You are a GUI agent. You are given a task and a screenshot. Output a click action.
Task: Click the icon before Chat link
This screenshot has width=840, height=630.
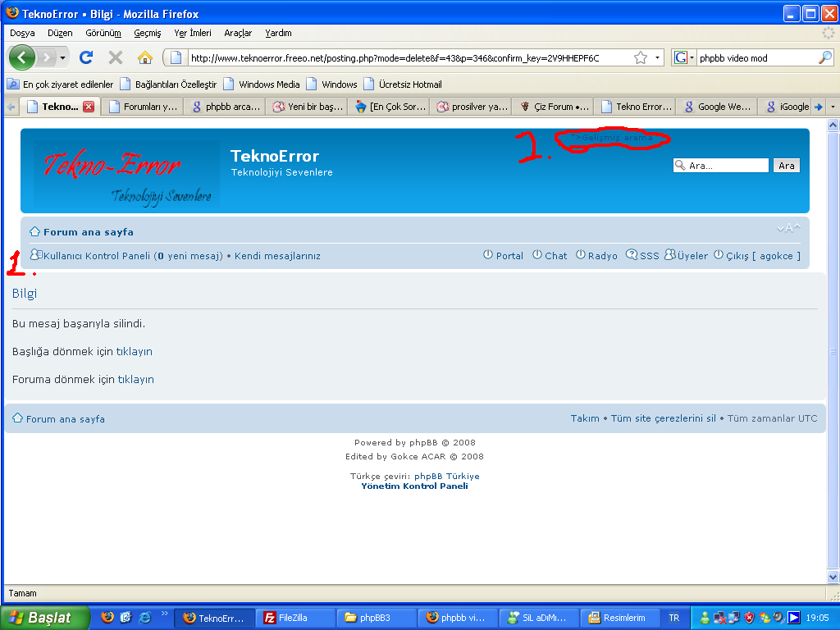coord(536,254)
